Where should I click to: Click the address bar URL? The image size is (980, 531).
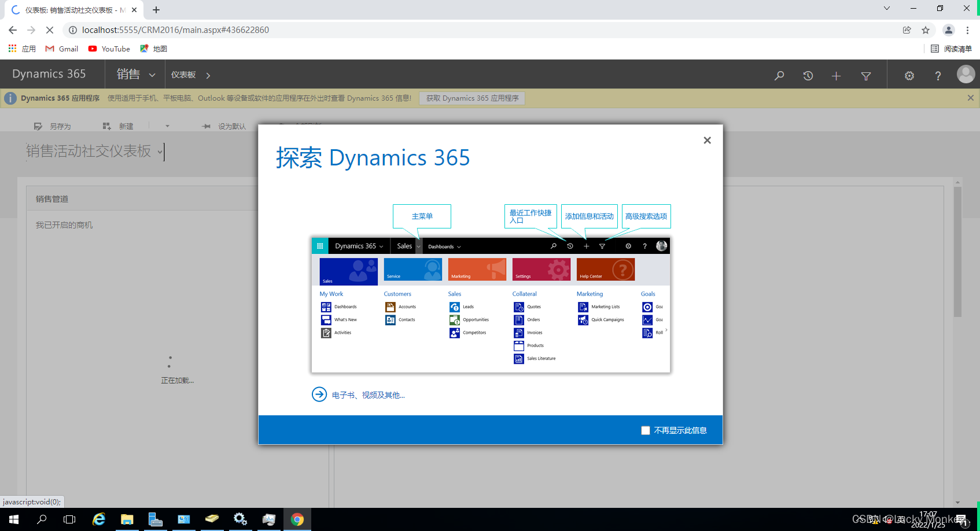click(x=175, y=30)
